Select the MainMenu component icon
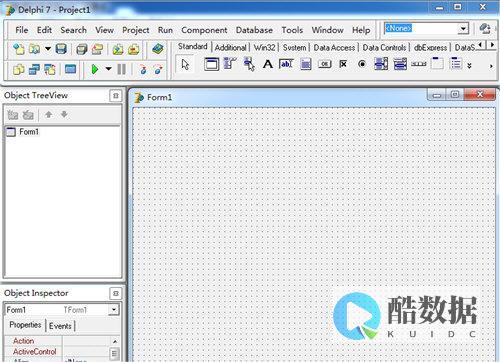The height and width of the screenshot is (362, 500). (229, 63)
